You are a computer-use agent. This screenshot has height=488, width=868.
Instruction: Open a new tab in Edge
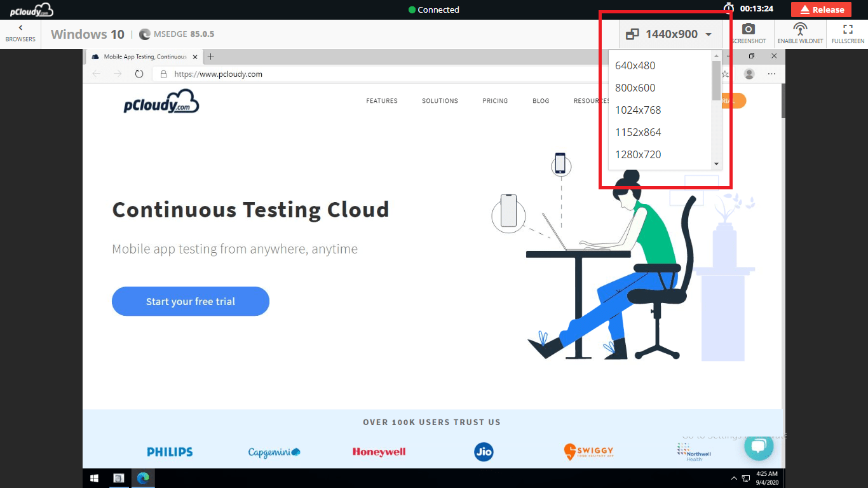tap(211, 57)
